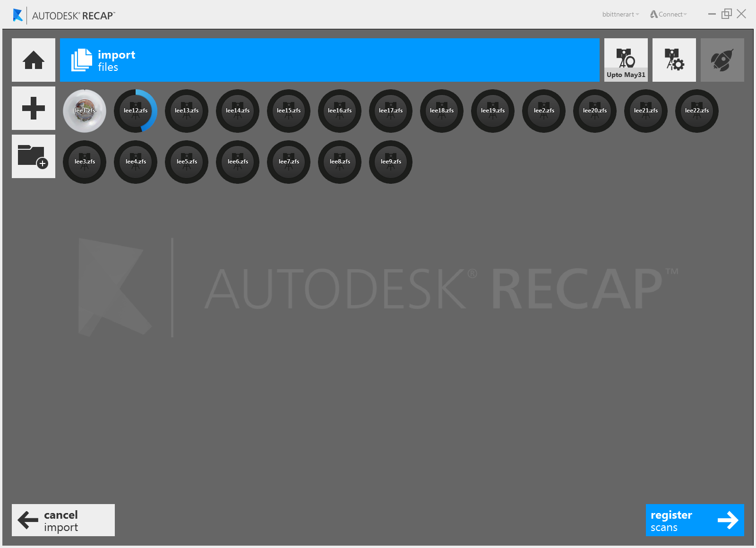Select the lee3.zfs scan
This screenshot has height=548, width=756.
85,162
